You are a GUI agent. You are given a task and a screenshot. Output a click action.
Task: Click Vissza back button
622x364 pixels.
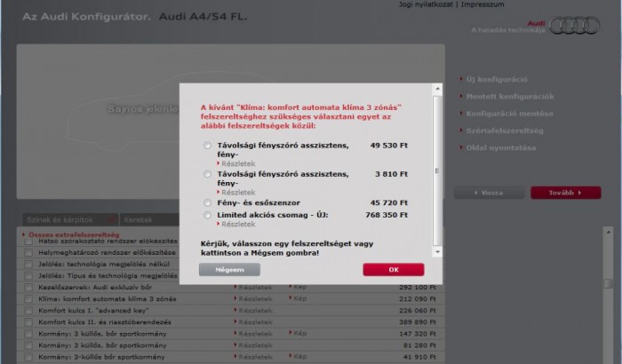[489, 193]
